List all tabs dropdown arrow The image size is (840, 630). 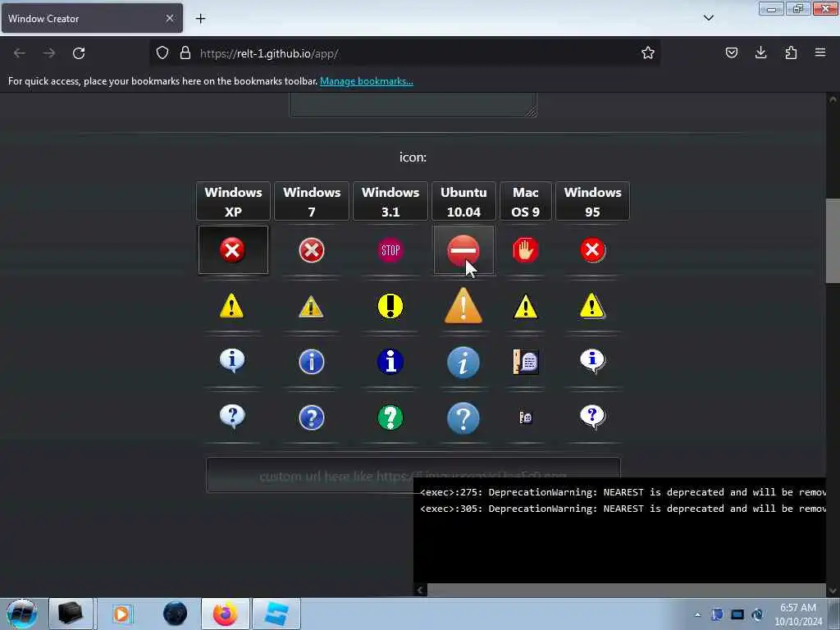pos(708,18)
